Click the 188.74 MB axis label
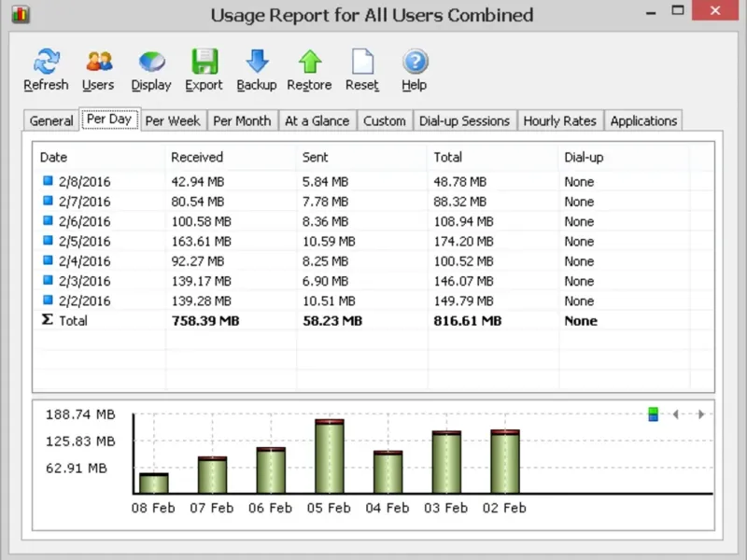 (x=80, y=414)
